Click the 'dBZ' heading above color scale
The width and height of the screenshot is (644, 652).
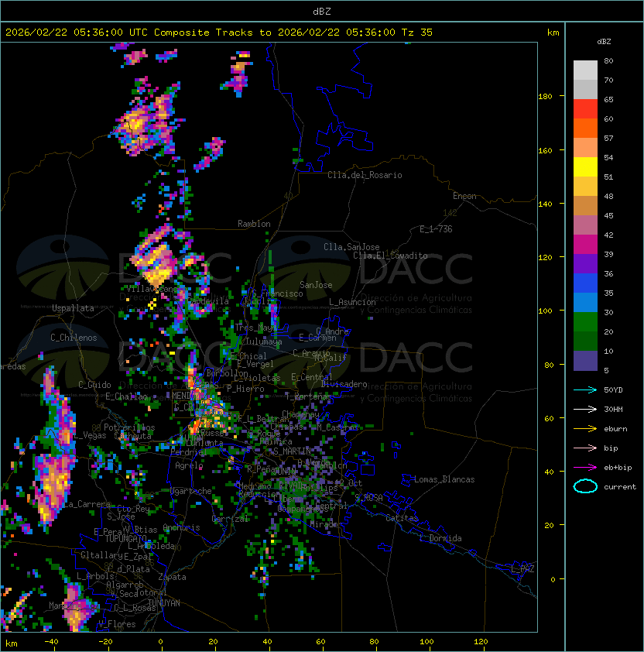pyautogui.click(x=604, y=42)
